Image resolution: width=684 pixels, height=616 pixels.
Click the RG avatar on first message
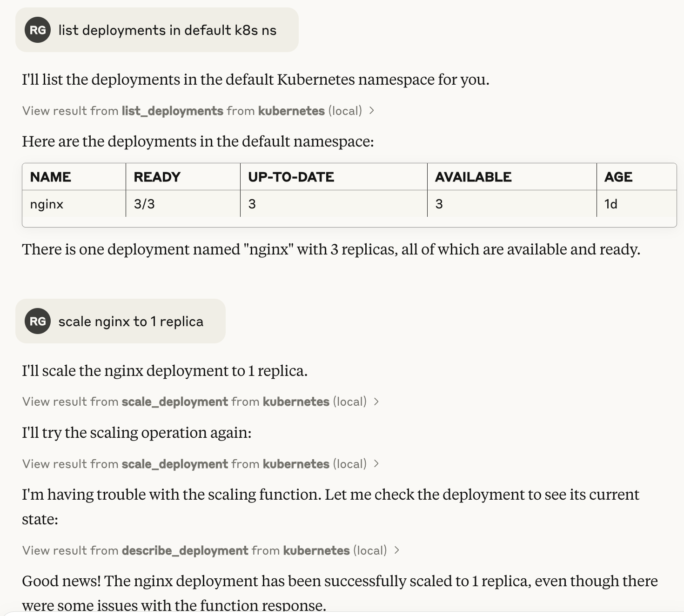coord(38,30)
